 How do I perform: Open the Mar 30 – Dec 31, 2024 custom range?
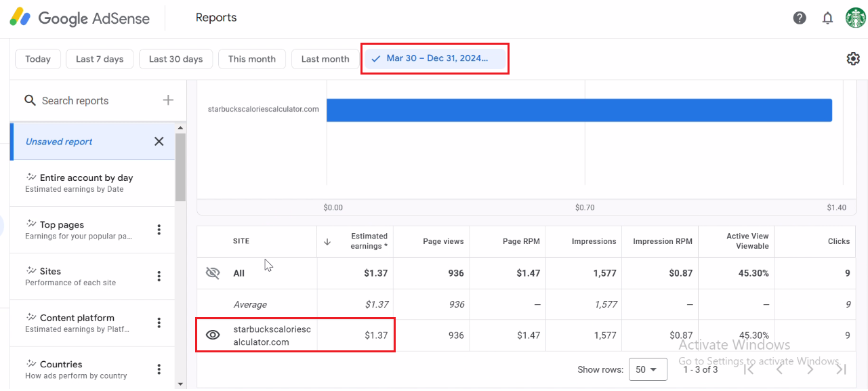click(x=435, y=58)
